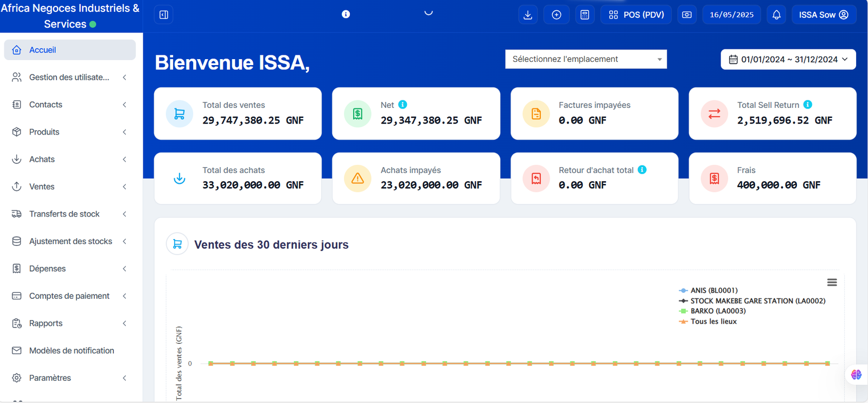Open the calculator icon
This screenshot has height=403, width=868.
585,15
